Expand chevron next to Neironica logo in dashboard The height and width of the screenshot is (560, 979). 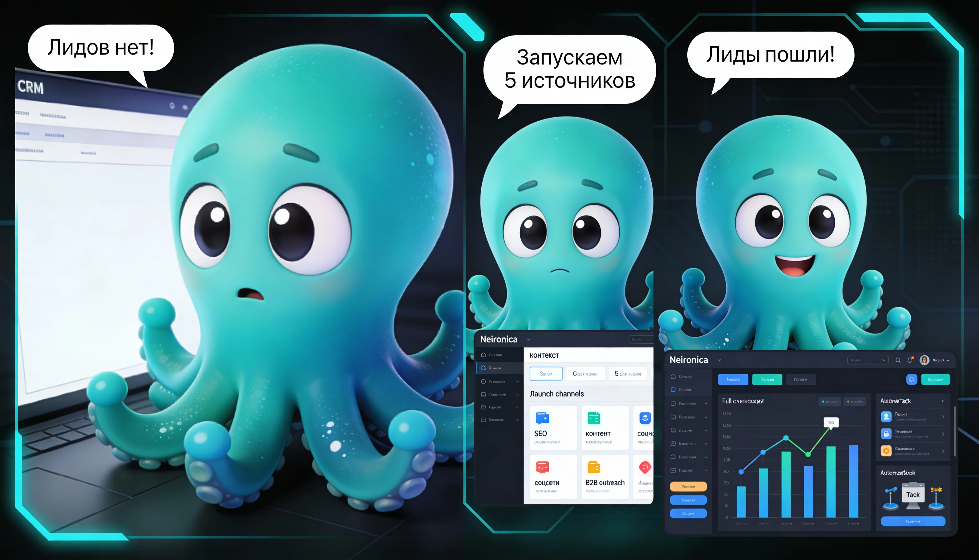719,360
